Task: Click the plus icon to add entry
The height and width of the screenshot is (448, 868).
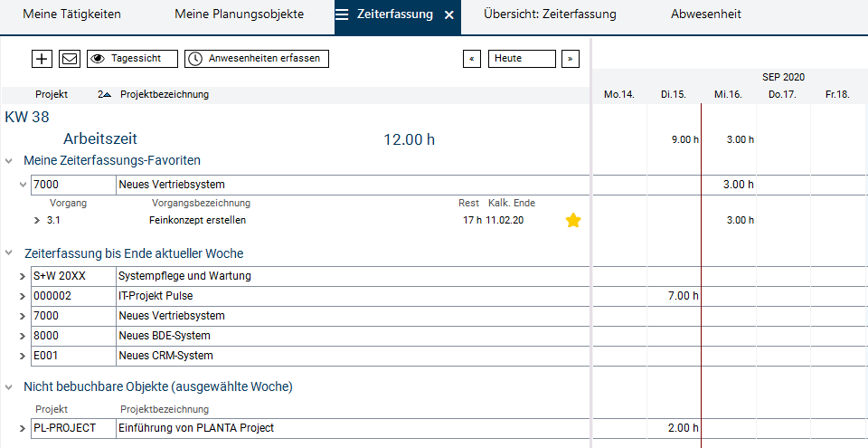Action: coord(42,59)
